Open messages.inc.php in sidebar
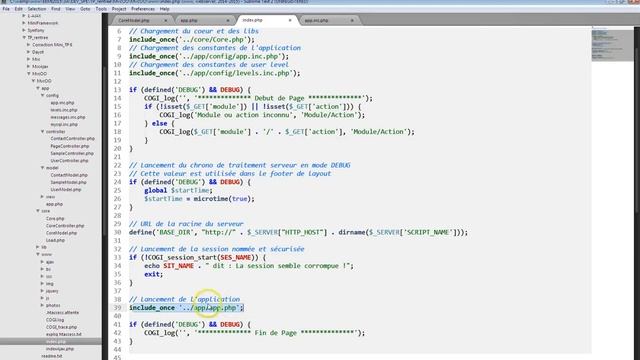640x360 pixels. click(68, 118)
